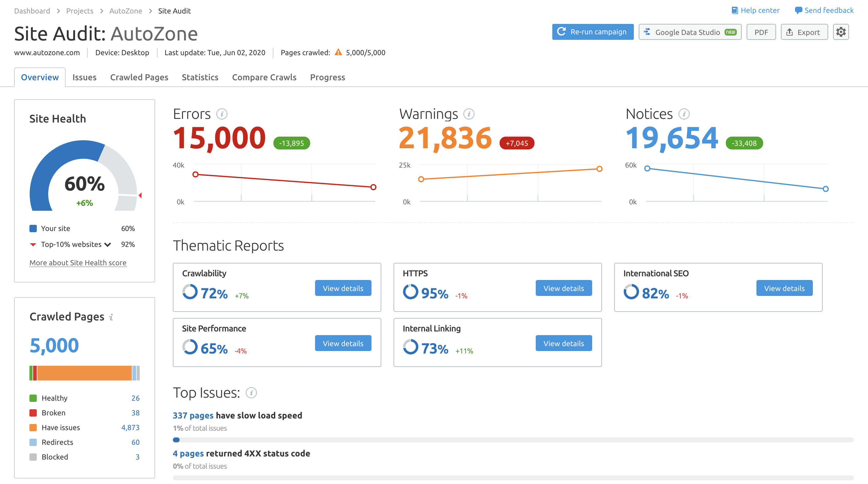Image resolution: width=868 pixels, height=484 pixels.
Task: Click the Errors info icon
Action: pos(222,114)
